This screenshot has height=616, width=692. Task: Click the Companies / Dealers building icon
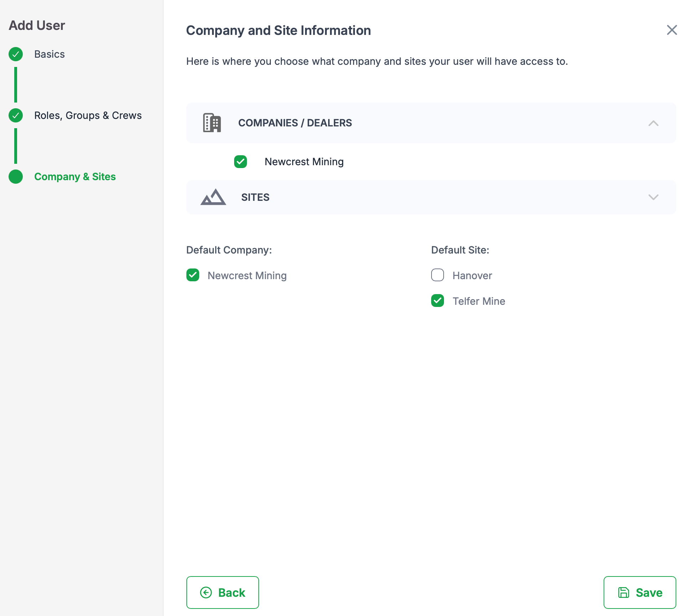click(212, 123)
